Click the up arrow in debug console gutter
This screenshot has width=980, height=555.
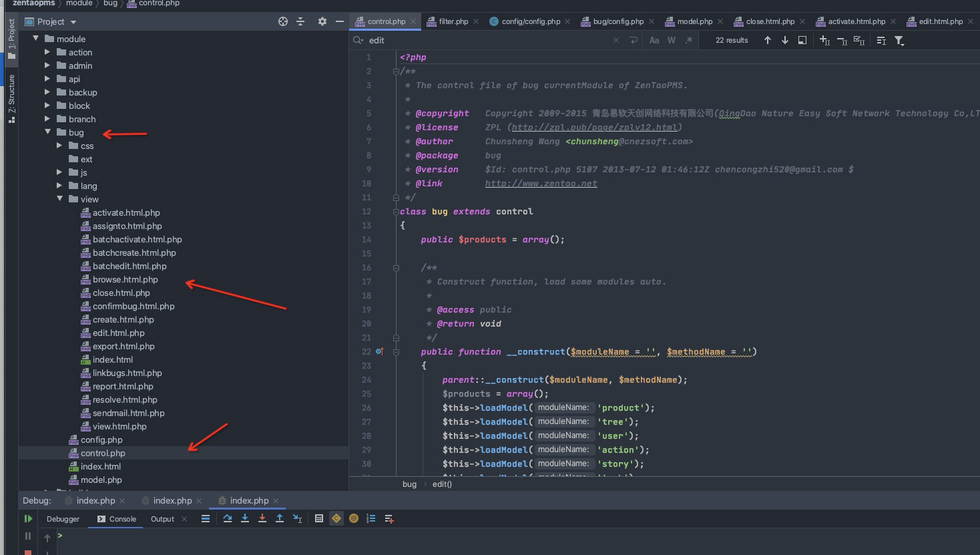[x=47, y=538]
